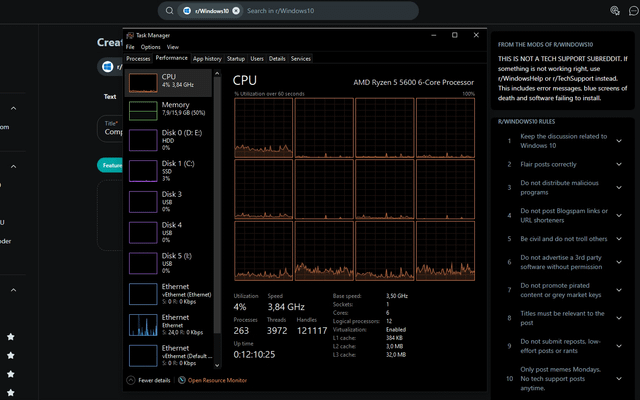Click Task Manager title bar icon
640x400 pixels.
click(130, 36)
